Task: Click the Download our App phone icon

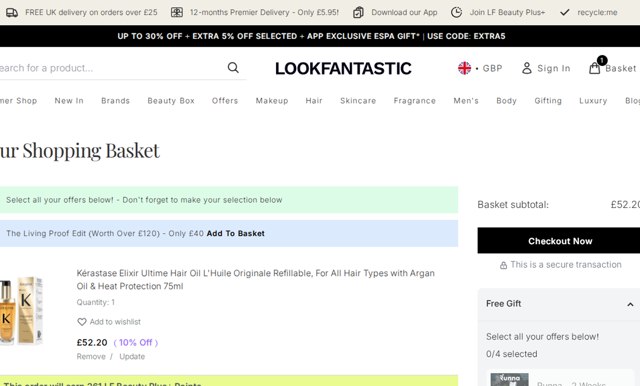Action: click(358, 12)
